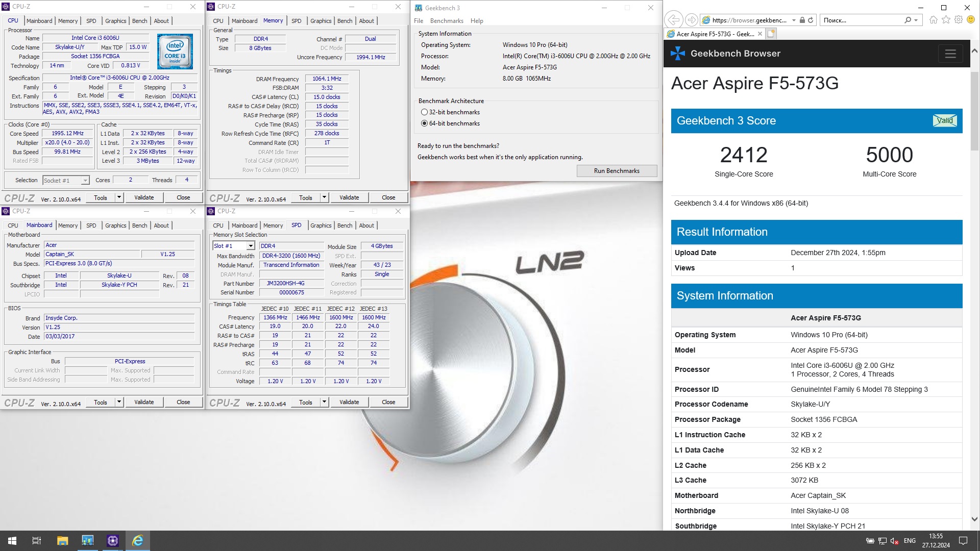The width and height of the screenshot is (980, 551).
Task: Open About tab in CPU-Z SPD window
Action: pyautogui.click(x=366, y=226)
